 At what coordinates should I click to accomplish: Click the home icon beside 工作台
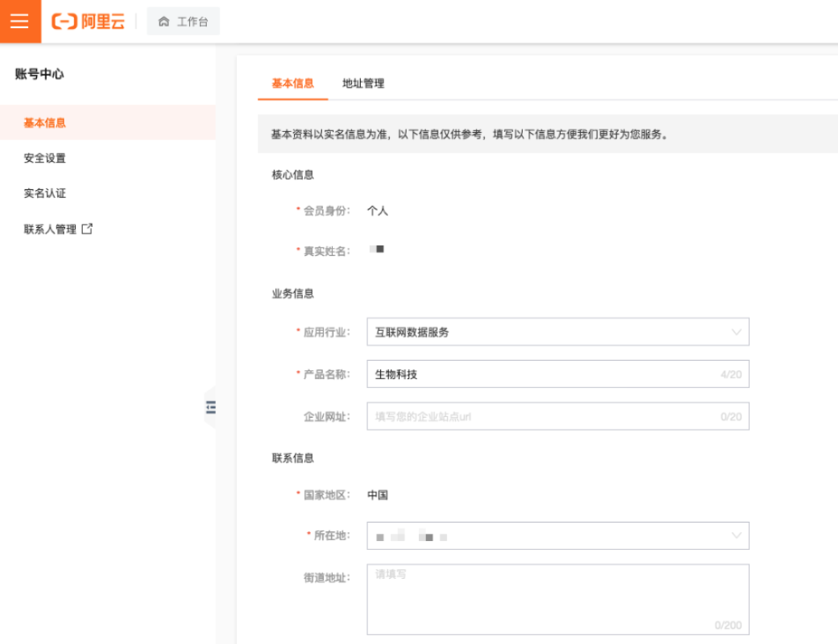[164, 22]
